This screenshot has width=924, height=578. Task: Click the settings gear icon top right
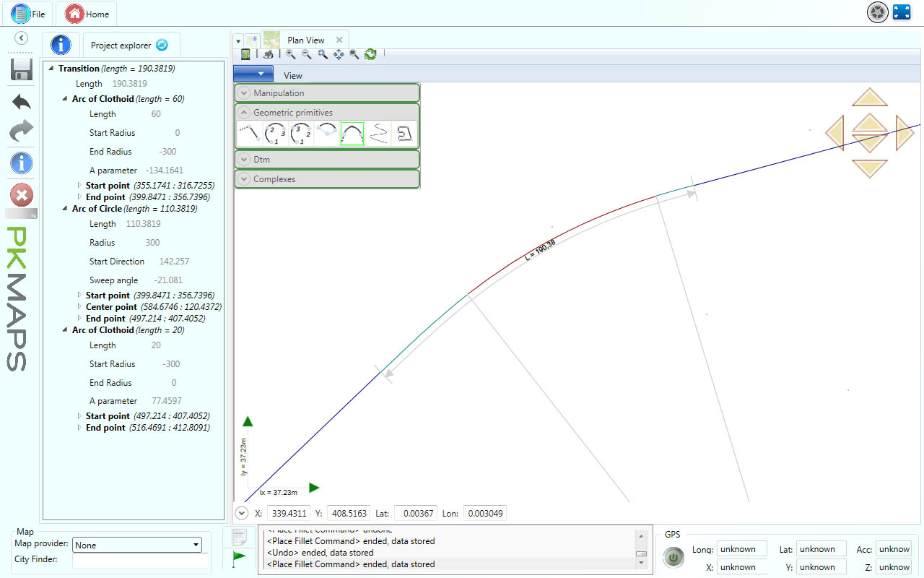(x=877, y=12)
